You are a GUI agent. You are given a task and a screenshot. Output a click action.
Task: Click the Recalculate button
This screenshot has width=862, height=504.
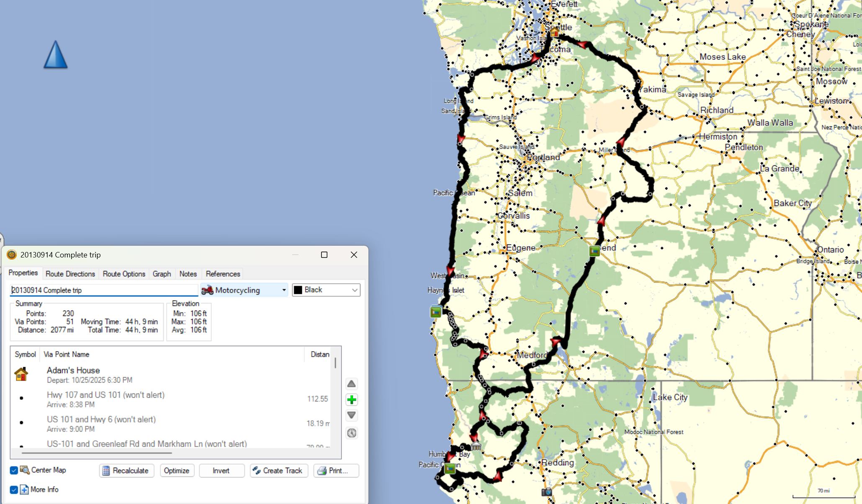[x=126, y=471]
